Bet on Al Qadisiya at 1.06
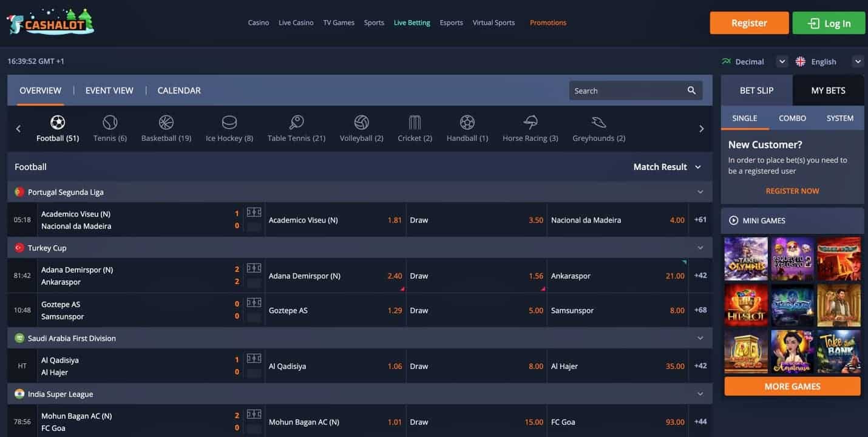868x437 pixels. click(x=336, y=366)
